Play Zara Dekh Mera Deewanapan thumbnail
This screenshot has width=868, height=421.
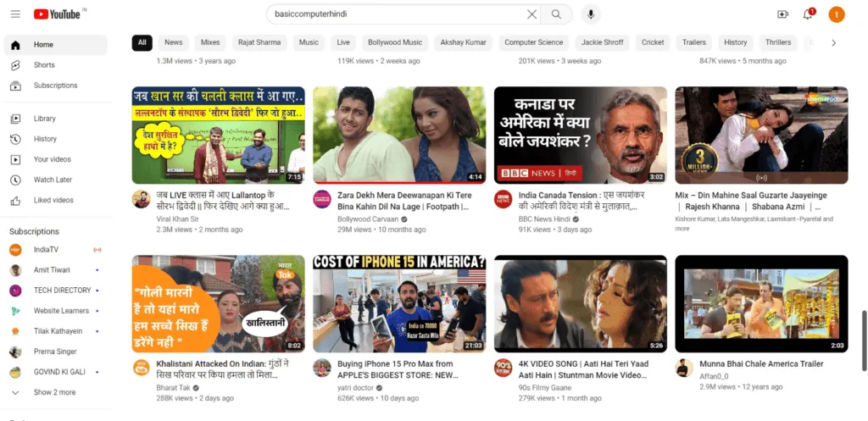pos(399,135)
